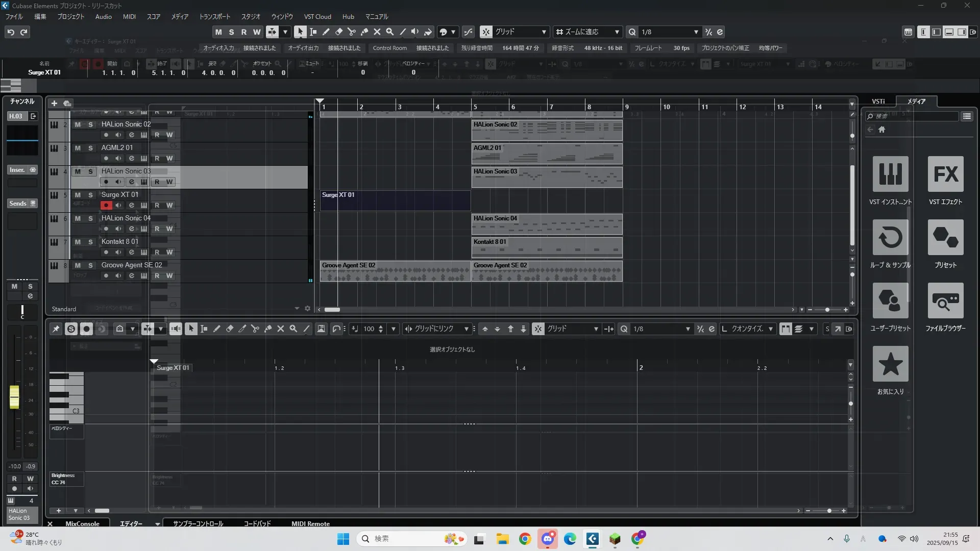Mute the Kontakt 8 01 track

[78, 242]
